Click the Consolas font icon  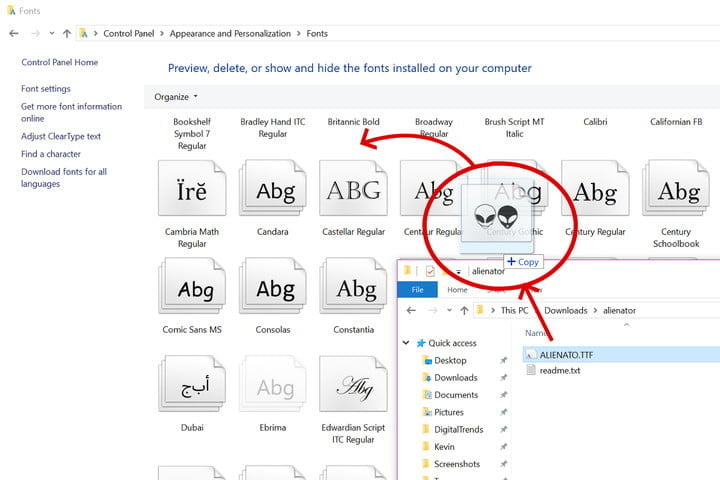point(273,285)
